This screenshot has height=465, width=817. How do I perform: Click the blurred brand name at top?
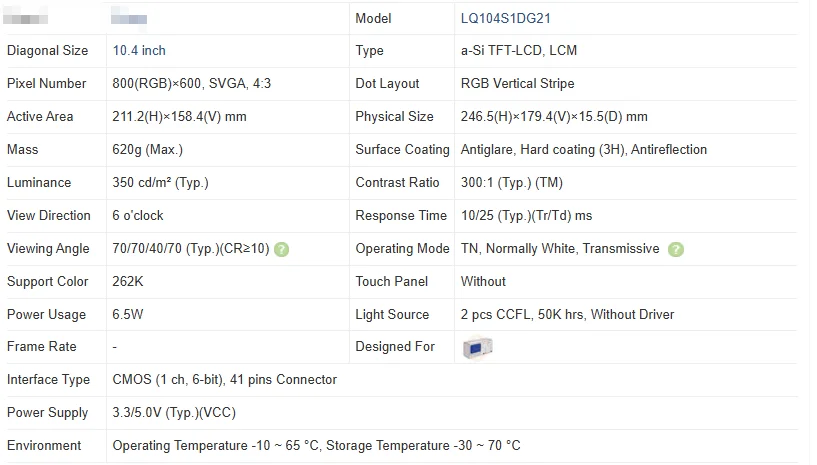tap(129, 17)
